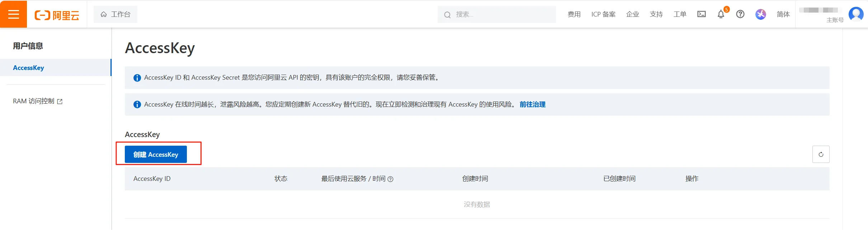The image size is (868, 230).
Task: Open the user avatar account menu
Action: click(x=856, y=14)
